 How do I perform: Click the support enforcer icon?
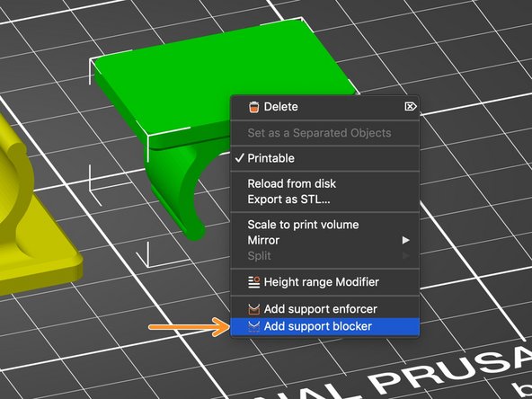pos(253,309)
